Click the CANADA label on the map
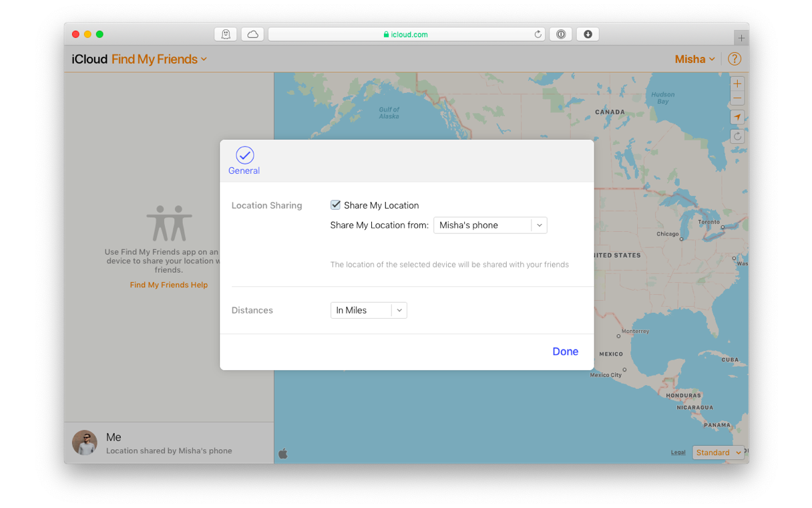Viewport: 812px width, 508px height. pyautogui.click(x=610, y=112)
